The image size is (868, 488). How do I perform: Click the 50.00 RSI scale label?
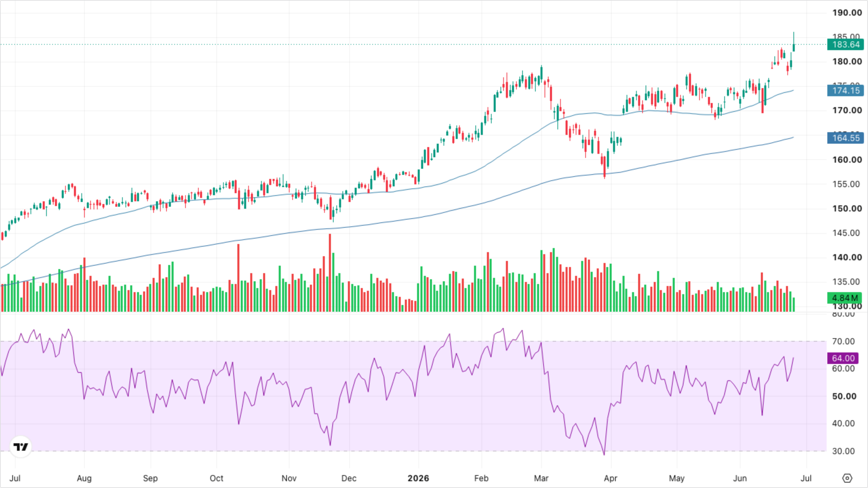844,396
